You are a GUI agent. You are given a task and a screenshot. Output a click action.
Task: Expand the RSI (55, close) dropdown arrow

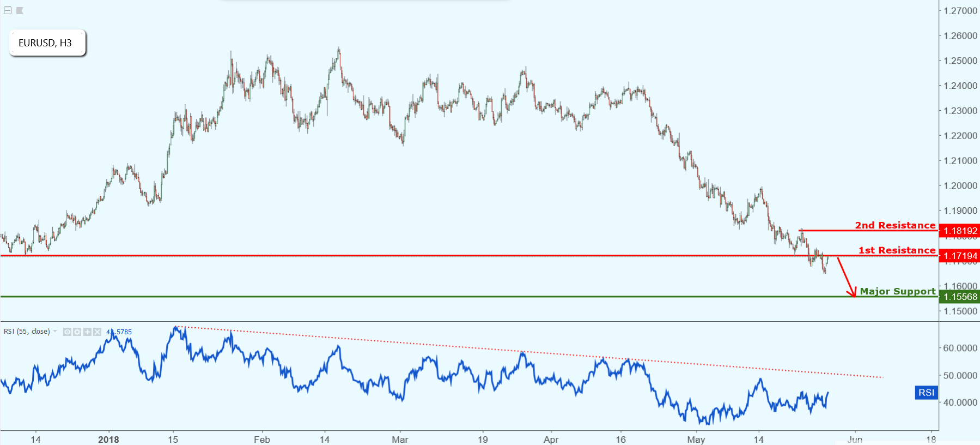point(55,332)
